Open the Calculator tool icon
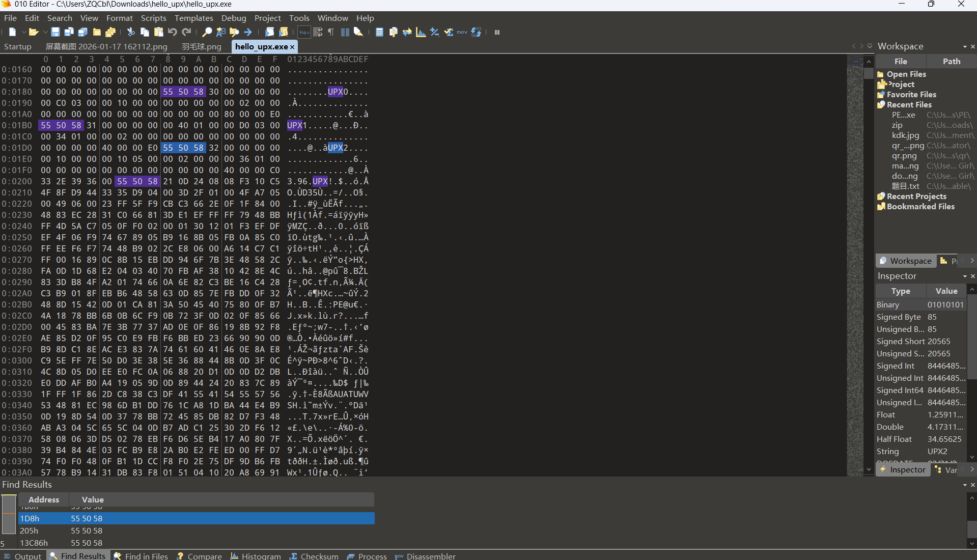977x560 pixels. [379, 32]
